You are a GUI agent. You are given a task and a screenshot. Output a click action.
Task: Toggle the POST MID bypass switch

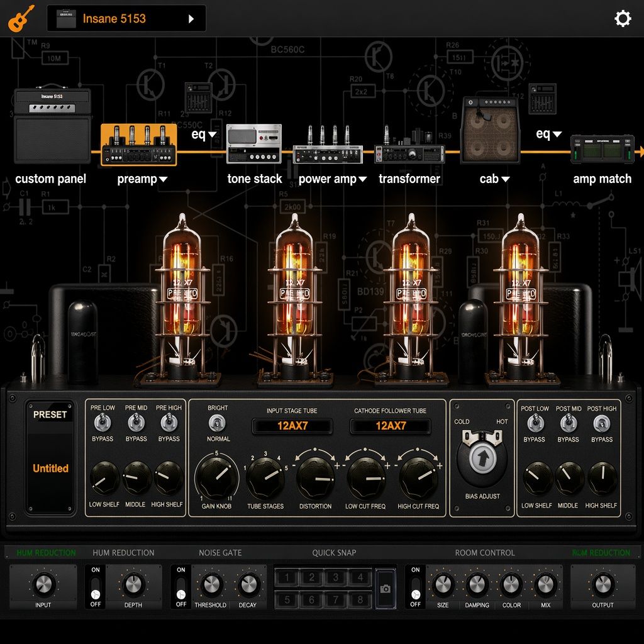click(569, 423)
